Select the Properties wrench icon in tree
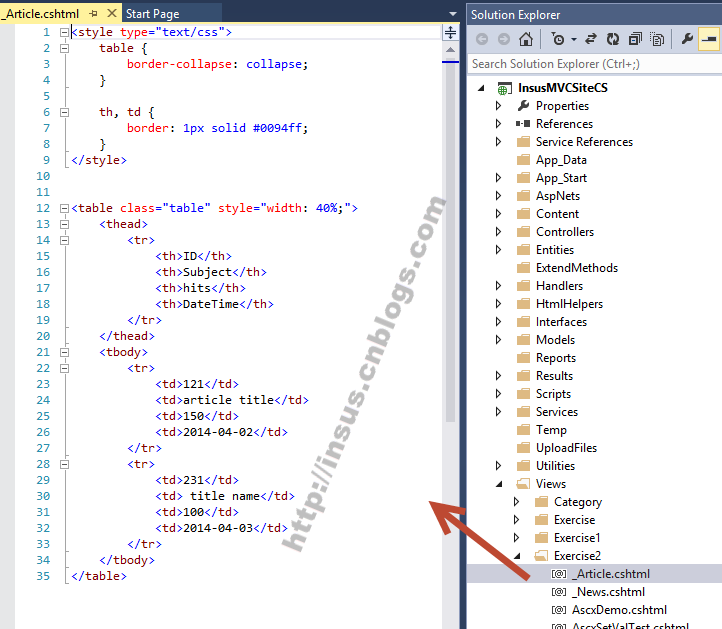This screenshot has width=722, height=629. 523,106
